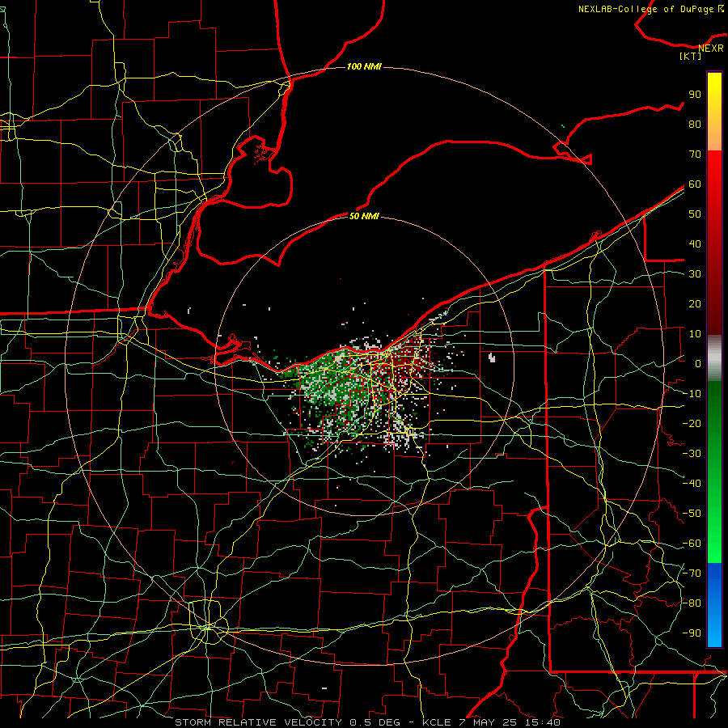
Task: Click the 80 value on velocity scale
Action: 695,125
